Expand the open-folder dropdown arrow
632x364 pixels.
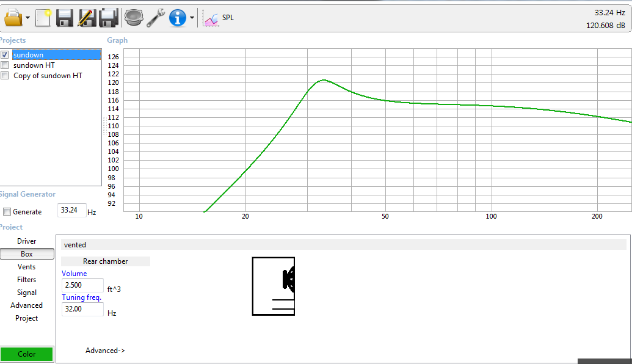coord(27,18)
